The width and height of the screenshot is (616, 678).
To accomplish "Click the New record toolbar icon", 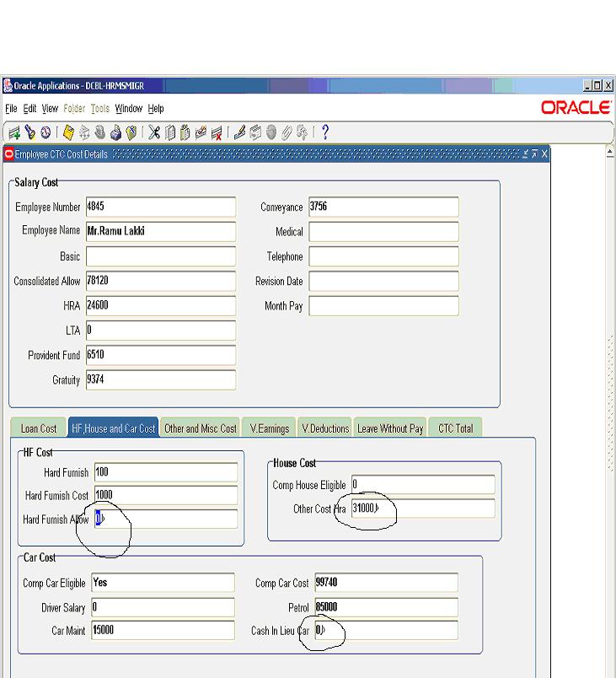I will tap(13, 132).
